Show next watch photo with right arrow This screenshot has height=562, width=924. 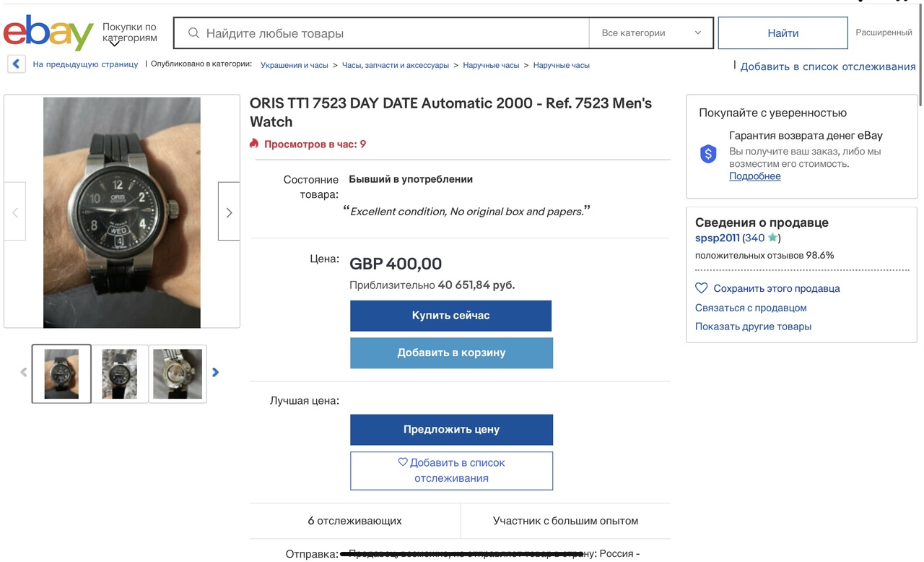coord(229,212)
